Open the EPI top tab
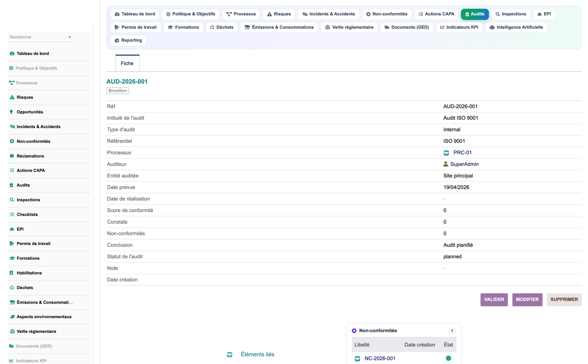The height and width of the screenshot is (364, 588). coord(544,14)
